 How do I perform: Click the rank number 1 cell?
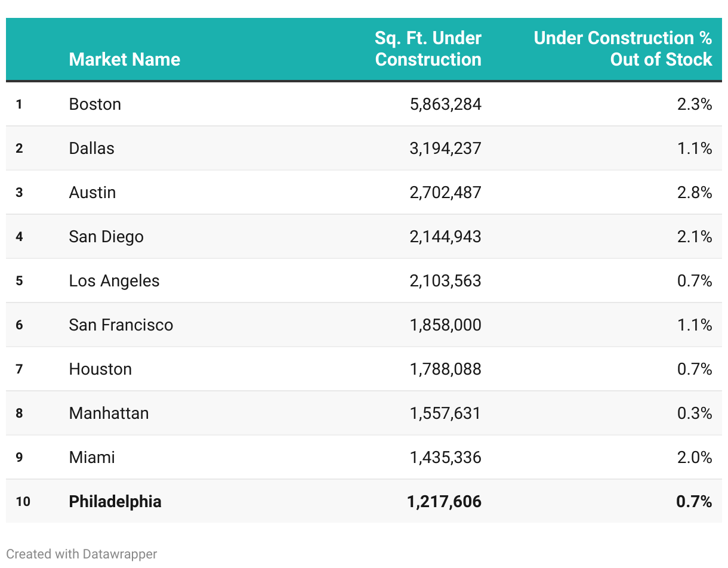click(x=19, y=104)
